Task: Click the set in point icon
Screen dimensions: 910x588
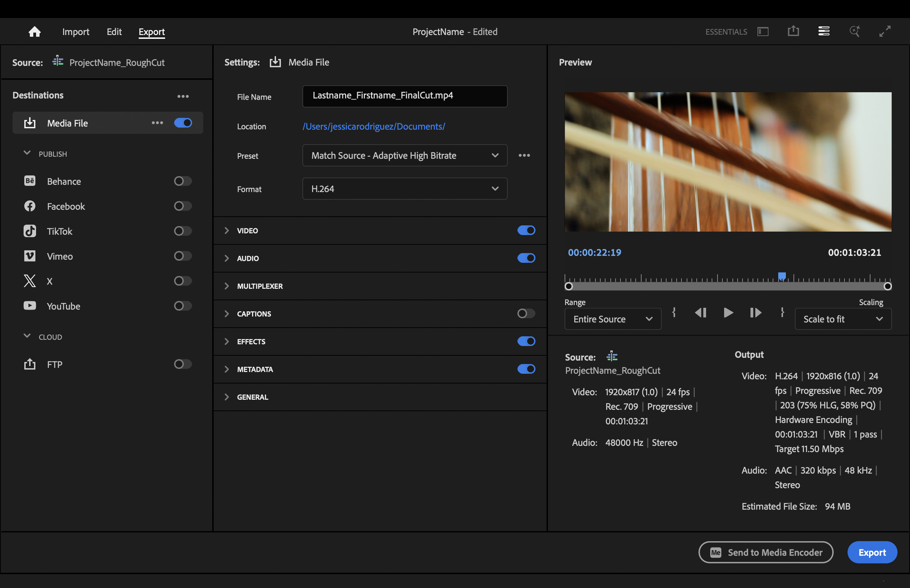Action: tap(674, 312)
